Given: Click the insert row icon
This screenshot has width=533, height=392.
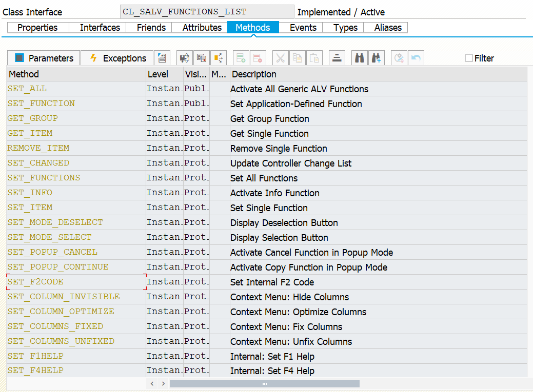Looking at the screenshot, I should (x=241, y=58).
